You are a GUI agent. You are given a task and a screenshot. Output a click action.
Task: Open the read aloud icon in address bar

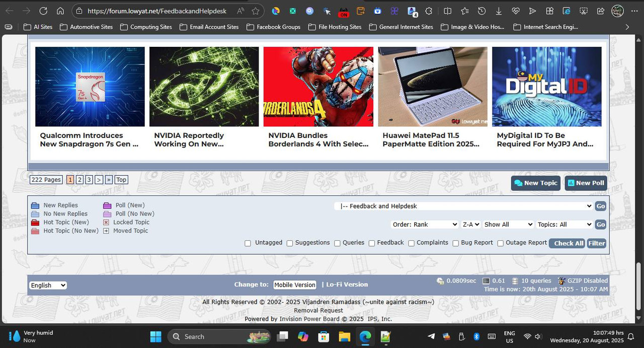tap(240, 11)
